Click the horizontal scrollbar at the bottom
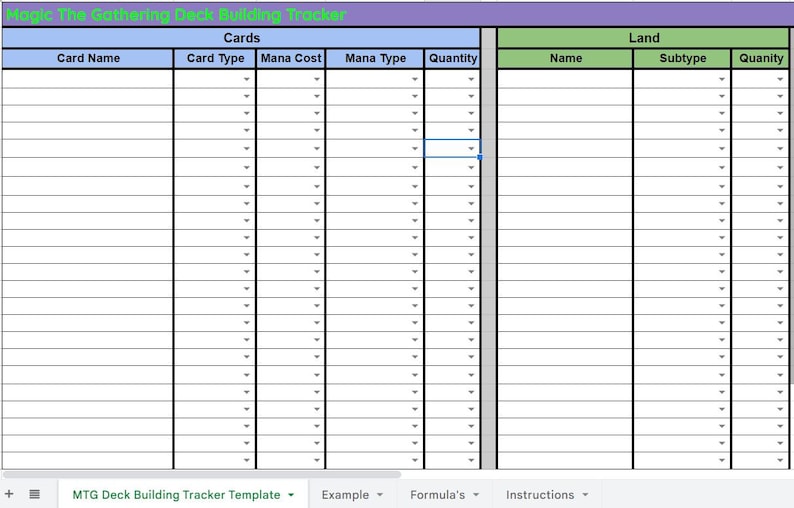Viewport: 794px width, 508px height. point(202,475)
